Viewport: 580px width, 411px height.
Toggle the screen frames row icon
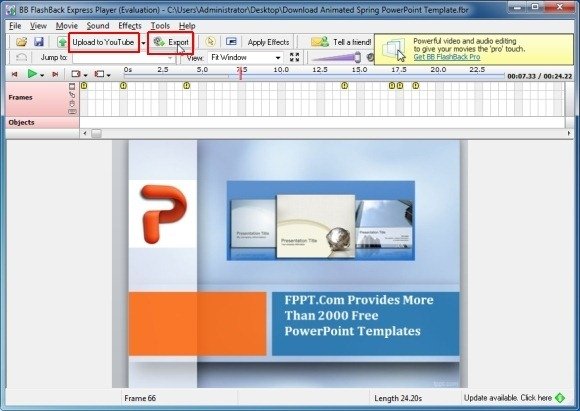coord(72,87)
